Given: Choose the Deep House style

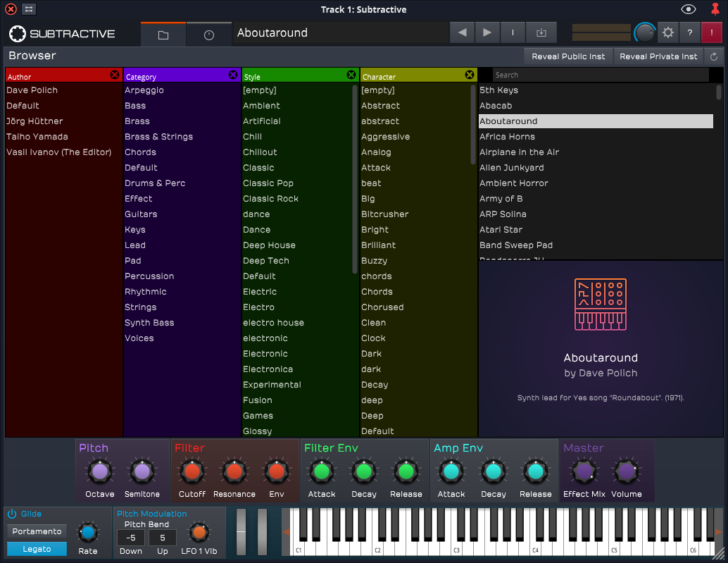Looking at the screenshot, I should (x=269, y=245).
